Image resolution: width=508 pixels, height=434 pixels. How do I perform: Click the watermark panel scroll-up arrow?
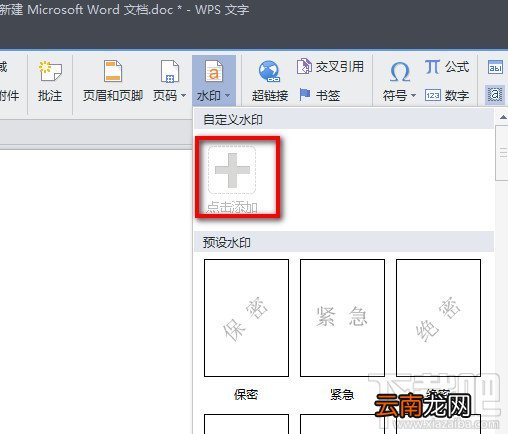click(503, 117)
